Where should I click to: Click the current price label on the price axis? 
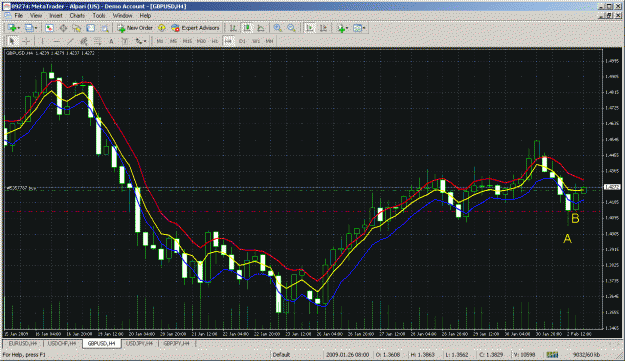tap(612, 187)
